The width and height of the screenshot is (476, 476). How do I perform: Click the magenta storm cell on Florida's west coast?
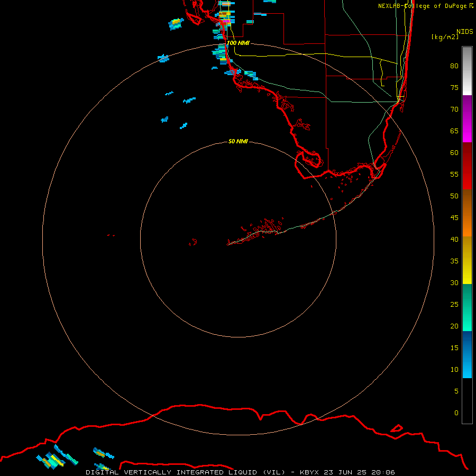[225, 22]
